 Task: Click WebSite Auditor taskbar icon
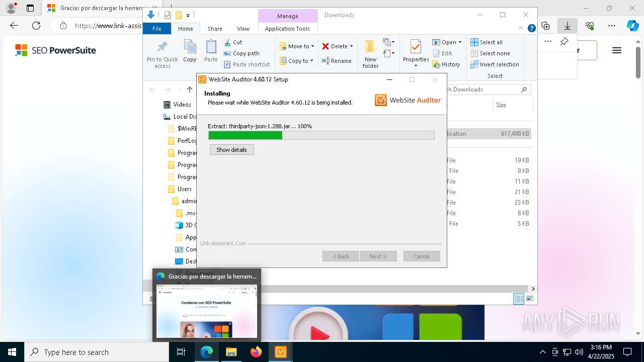click(281, 352)
